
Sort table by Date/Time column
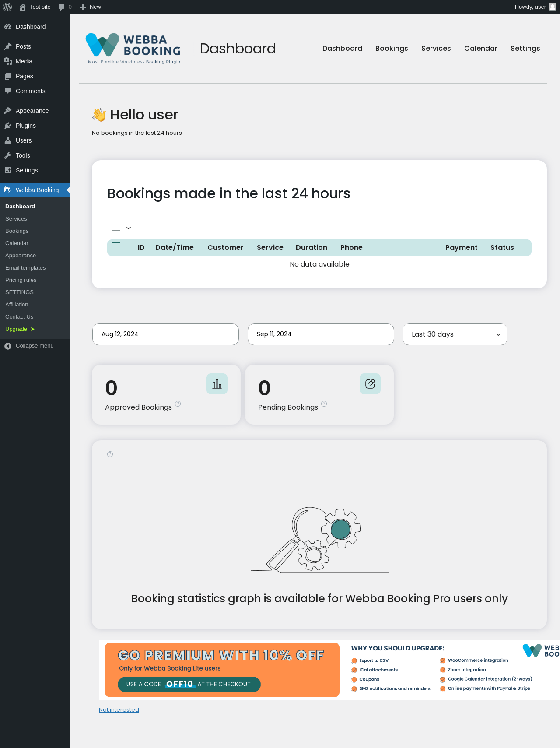pos(175,248)
